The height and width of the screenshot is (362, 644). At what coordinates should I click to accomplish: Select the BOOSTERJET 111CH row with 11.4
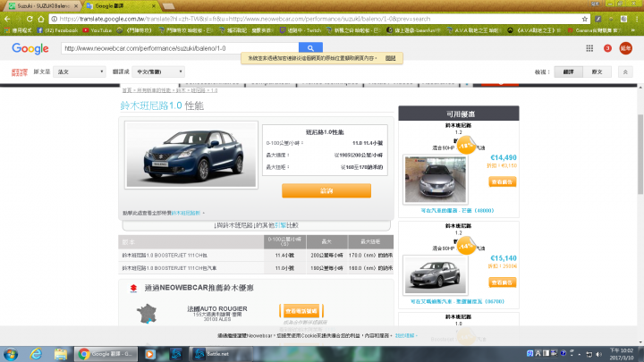[256, 256]
